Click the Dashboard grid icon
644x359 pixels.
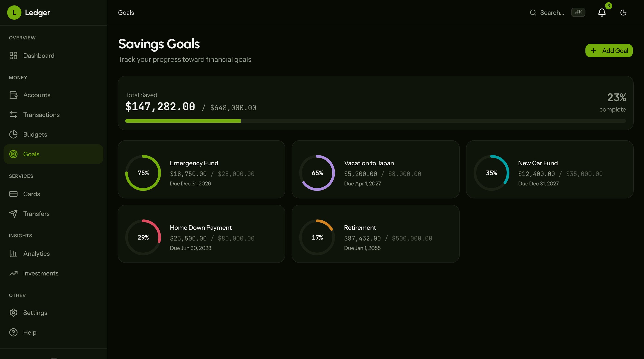pos(13,55)
